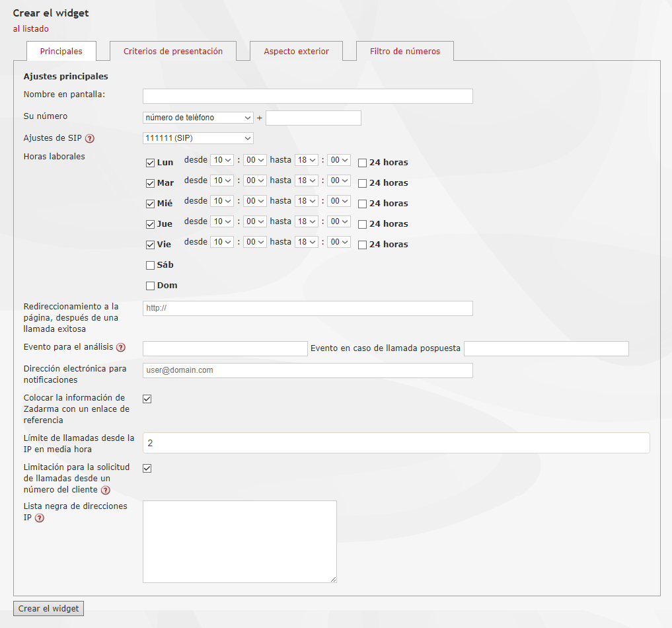Open Lun hasta minutes dropdown

click(338, 160)
